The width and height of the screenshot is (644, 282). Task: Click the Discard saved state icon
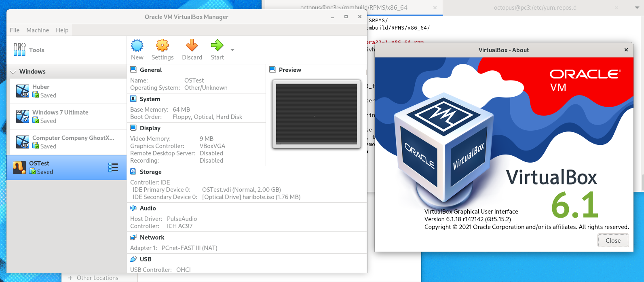pos(192,45)
